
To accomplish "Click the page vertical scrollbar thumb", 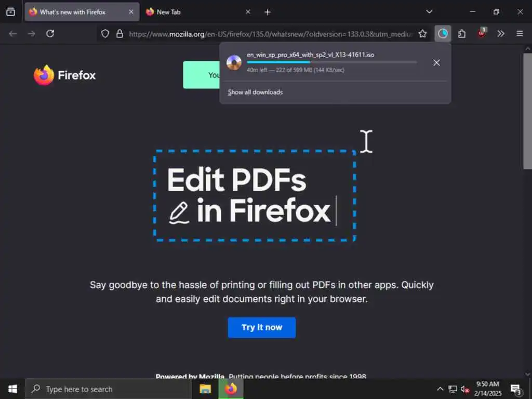I will coord(528,111).
